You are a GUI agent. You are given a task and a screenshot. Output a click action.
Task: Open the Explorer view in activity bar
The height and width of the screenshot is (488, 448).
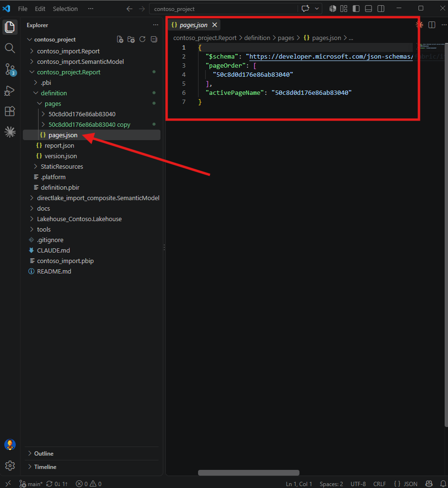click(10, 27)
